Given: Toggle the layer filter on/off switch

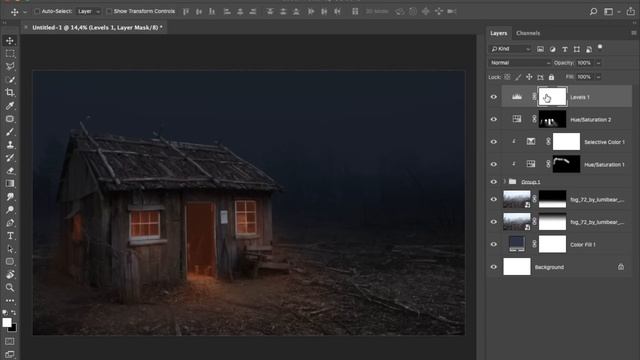Looking at the screenshot, I should click(x=600, y=47).
